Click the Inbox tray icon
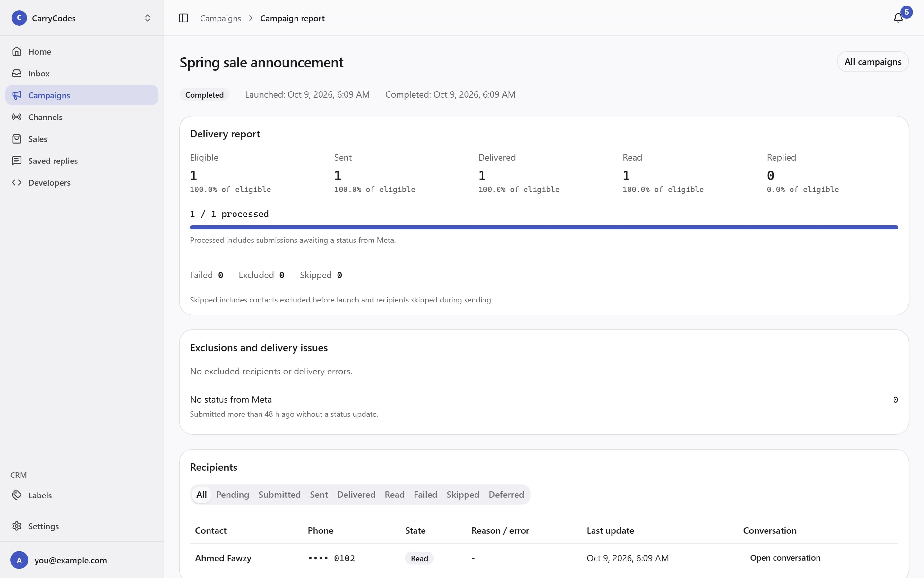The width and height of the screenshot is (924, 578). pos(16,73)
